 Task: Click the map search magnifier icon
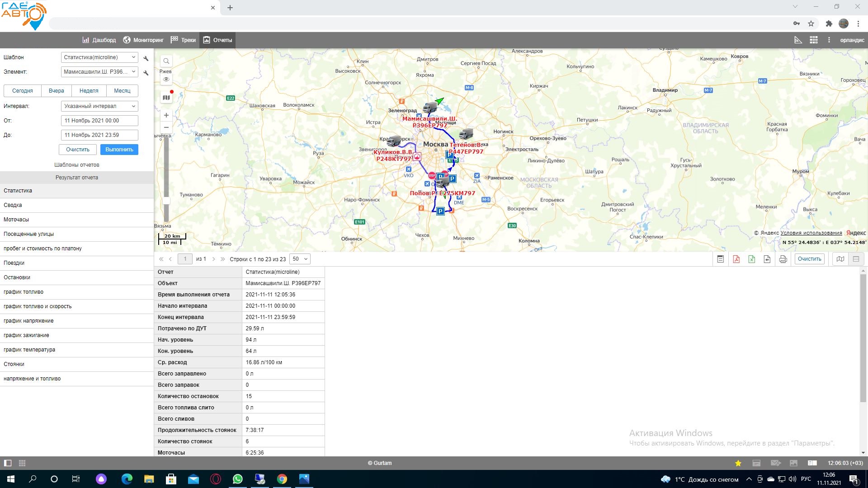[x=166, y=61]
